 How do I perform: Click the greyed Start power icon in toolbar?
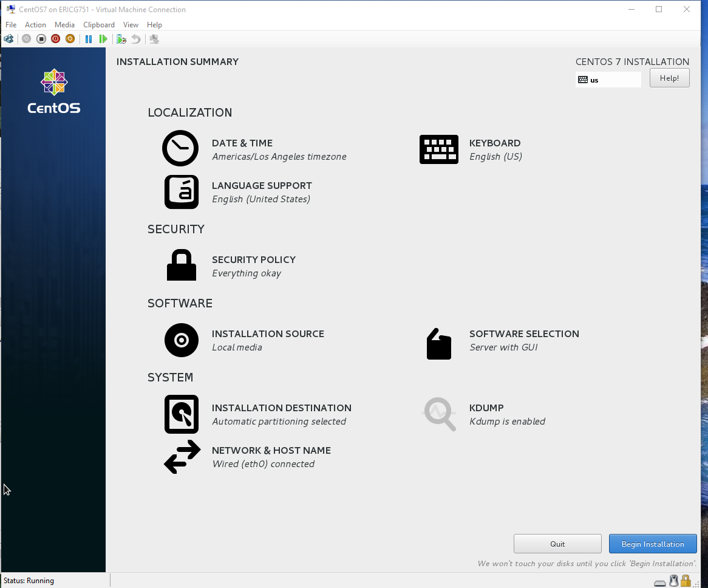(x=27, y=39)
